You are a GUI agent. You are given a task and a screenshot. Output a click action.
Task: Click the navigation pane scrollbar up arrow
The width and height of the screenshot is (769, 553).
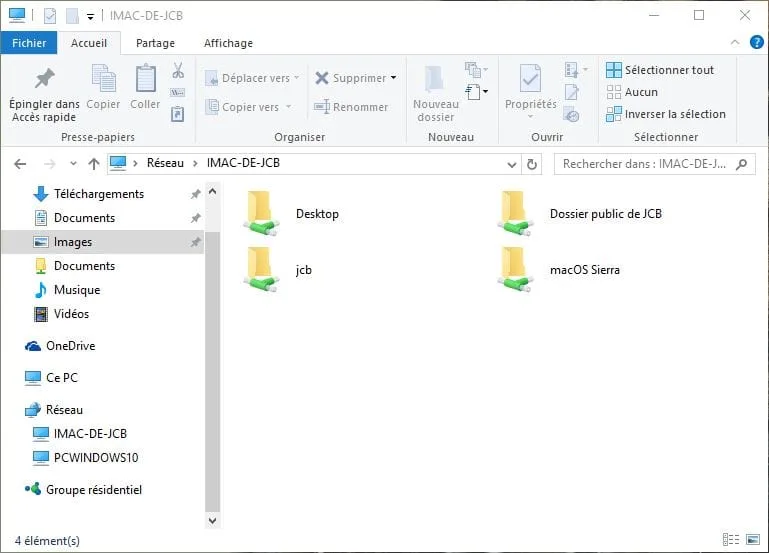(212, 192)
